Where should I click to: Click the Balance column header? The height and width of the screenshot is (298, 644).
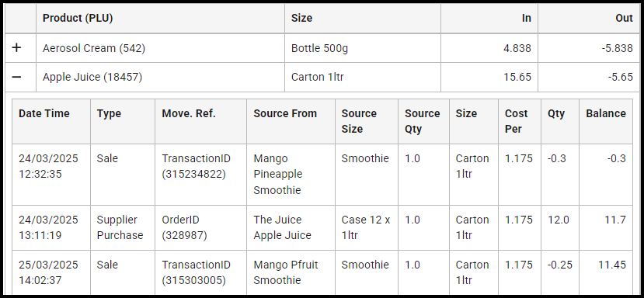(606, 114)
